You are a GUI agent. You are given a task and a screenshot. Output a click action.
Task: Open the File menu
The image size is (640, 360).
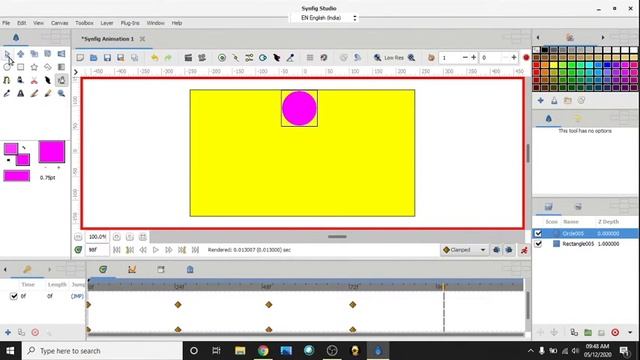[x=6, y=23]
